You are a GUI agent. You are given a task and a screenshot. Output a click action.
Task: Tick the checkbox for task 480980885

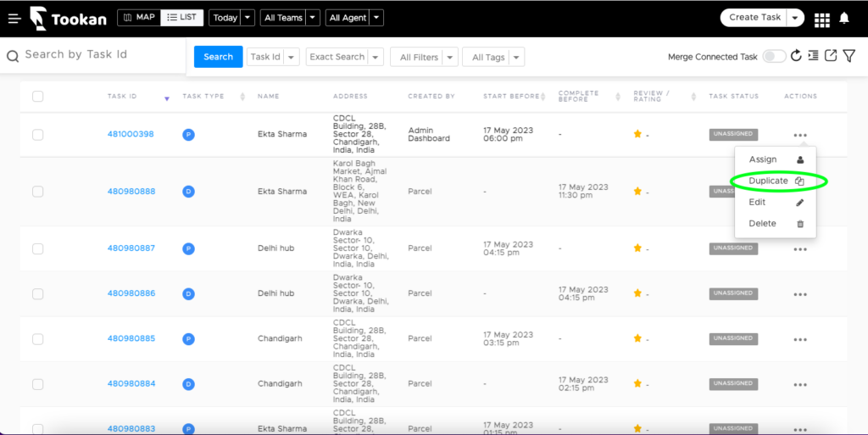coord(37,338)
